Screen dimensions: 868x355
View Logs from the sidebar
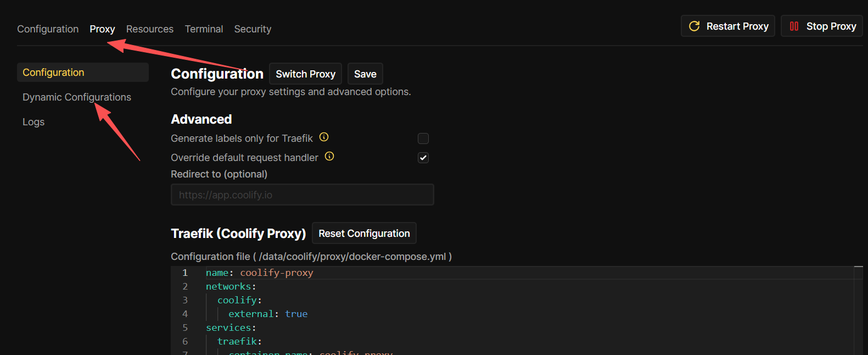(x=33, y=122)
